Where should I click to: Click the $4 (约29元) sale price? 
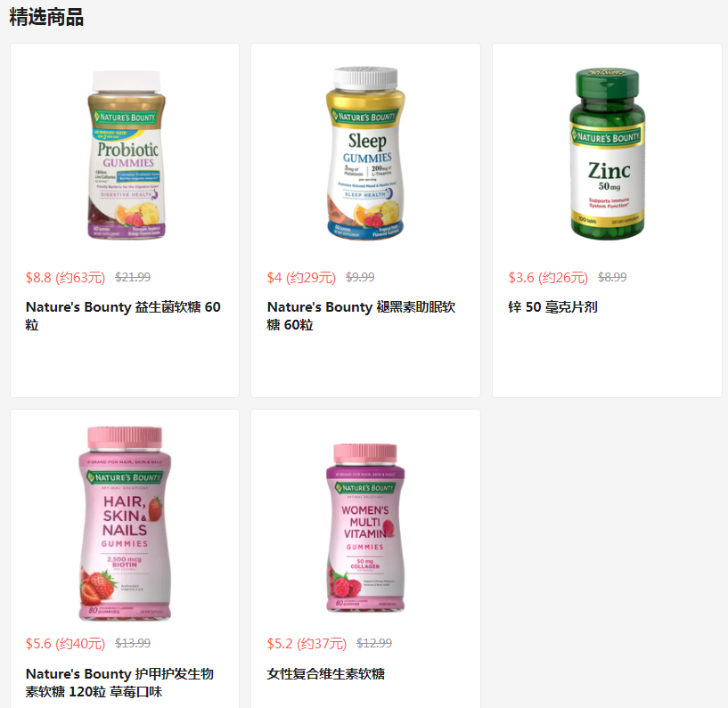pos(301,278)
